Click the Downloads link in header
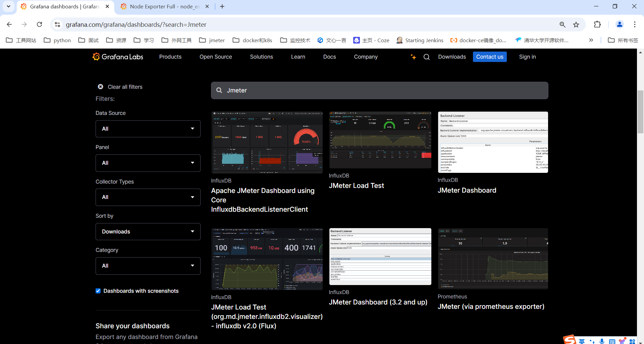The width and height of the screenshot is (644, 344). [452, 57]
